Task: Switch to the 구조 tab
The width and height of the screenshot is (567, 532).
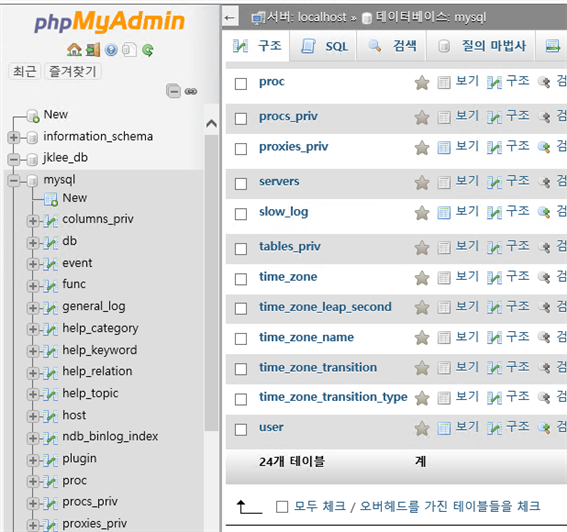Action: coord(256,46)
